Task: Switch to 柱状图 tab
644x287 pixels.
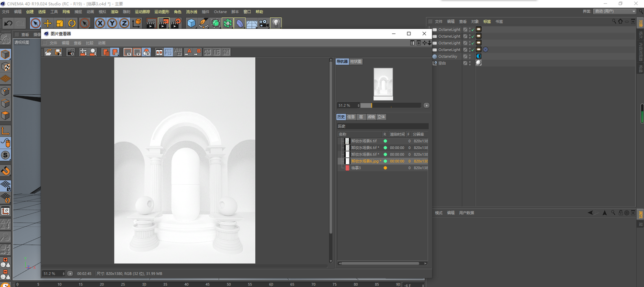Action: tap(356, 62)
